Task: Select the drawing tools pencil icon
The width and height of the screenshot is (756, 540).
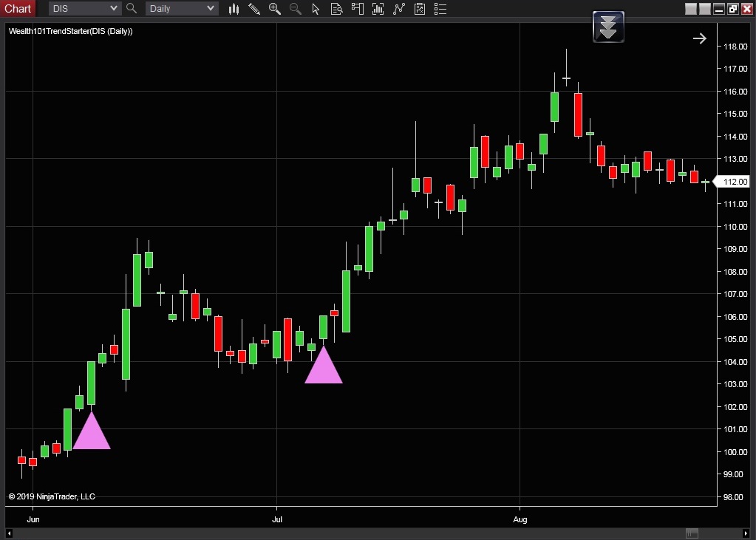Action: tap(254, 9)
